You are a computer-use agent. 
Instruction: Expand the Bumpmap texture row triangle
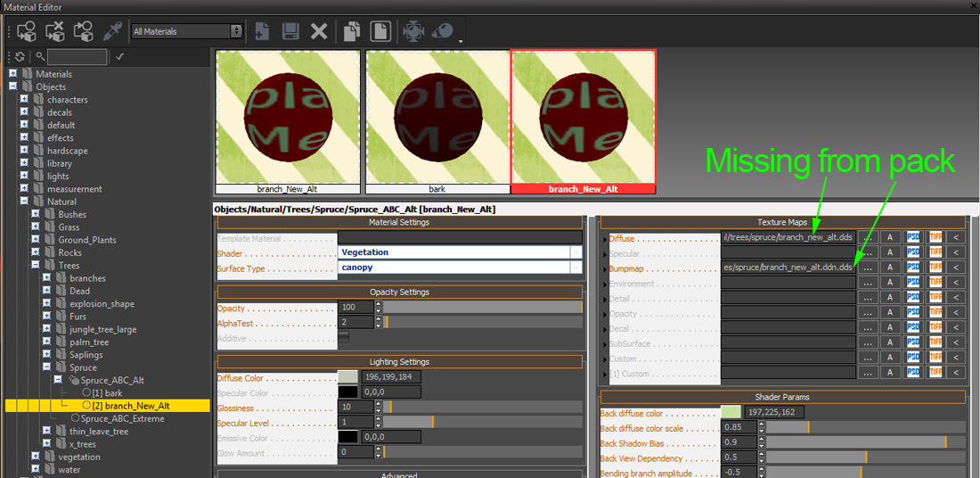click(604, 269)
